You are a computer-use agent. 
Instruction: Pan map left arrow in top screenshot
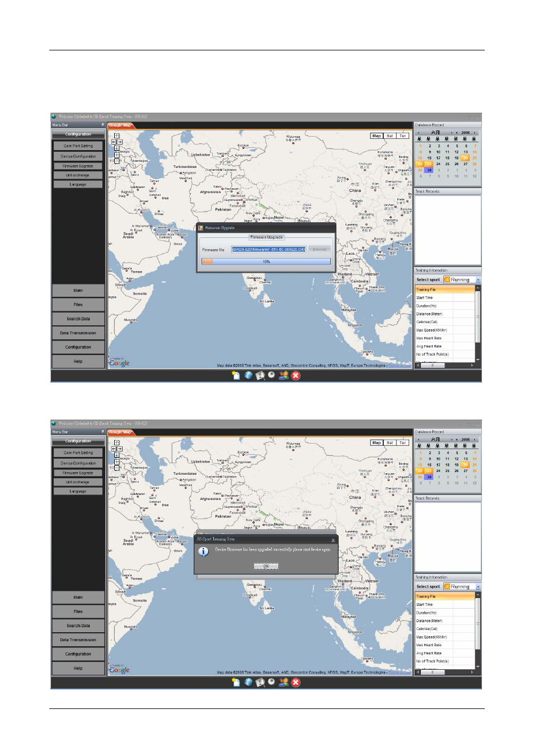click(114, 142)
